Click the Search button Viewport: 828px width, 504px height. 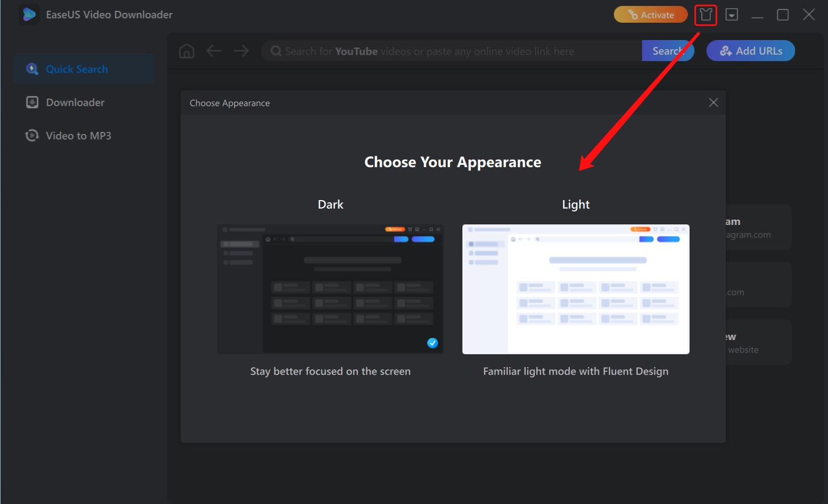(668, 51)
